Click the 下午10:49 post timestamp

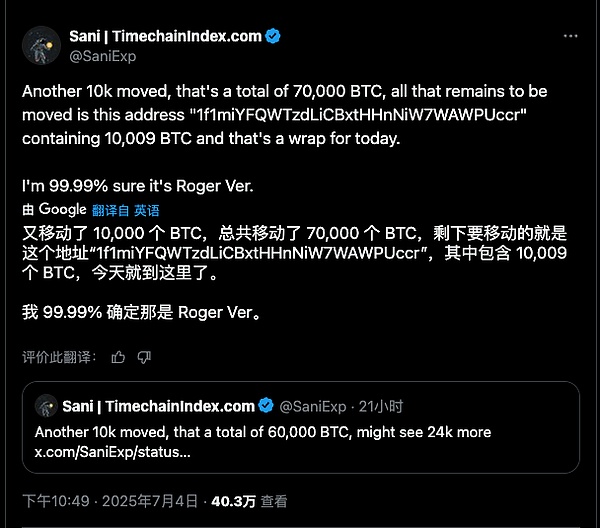[x=58, y=501]
